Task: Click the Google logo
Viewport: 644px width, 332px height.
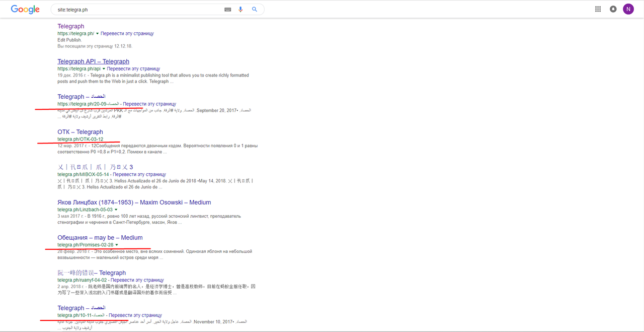Action: tap(25, 10)
